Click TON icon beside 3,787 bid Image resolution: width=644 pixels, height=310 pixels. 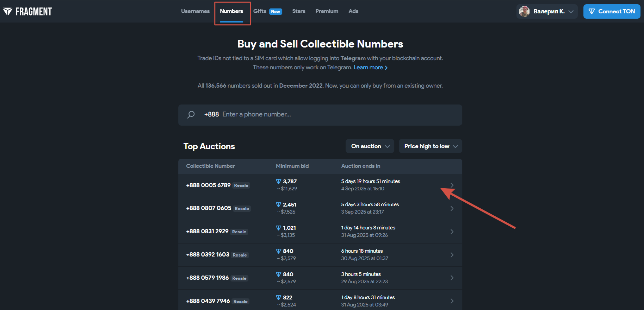pos(278,182)
